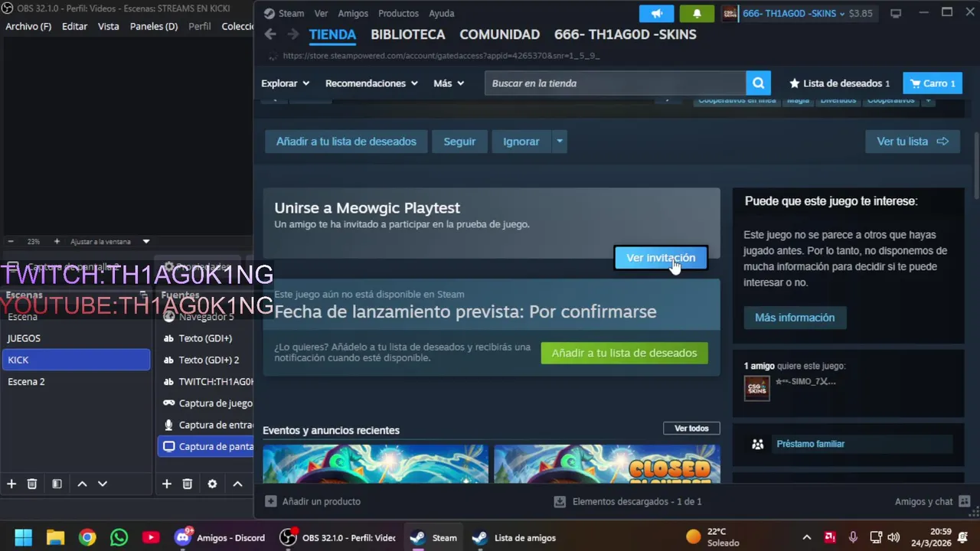
Task: Open Amigos y chat panel
Action: coord(932,501)
